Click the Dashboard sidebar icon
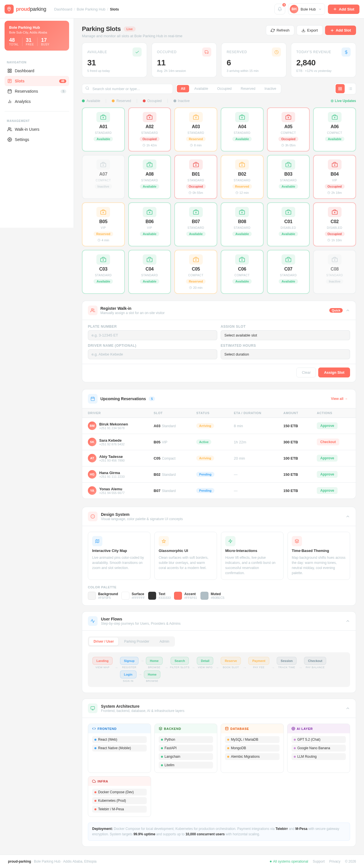Viewport: 364px width, 868px height. pos(10,71)
